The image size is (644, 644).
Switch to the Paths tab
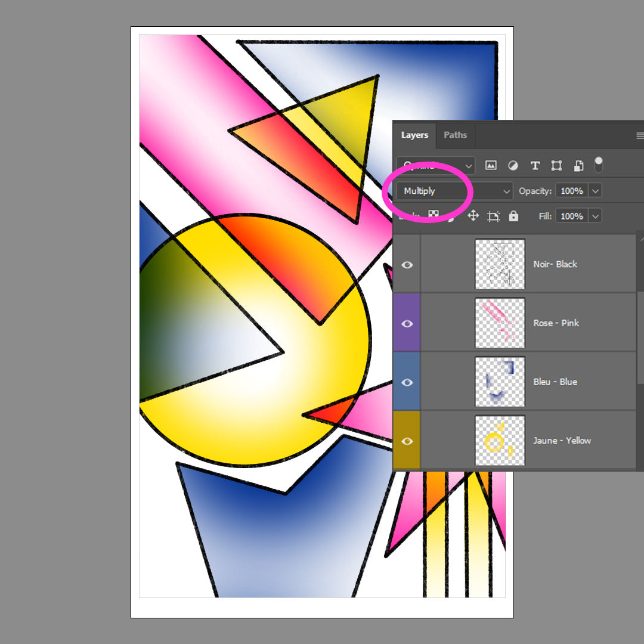tap(455, 135)
